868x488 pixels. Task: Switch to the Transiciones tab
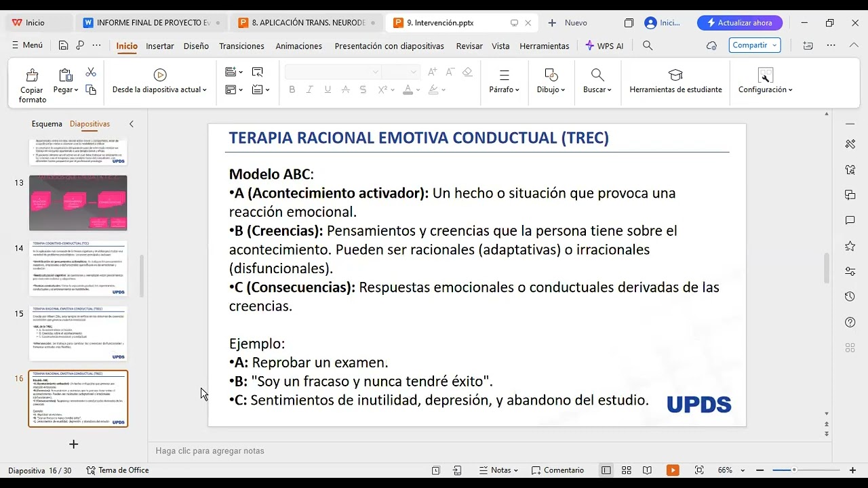click(x=241, y=46)
